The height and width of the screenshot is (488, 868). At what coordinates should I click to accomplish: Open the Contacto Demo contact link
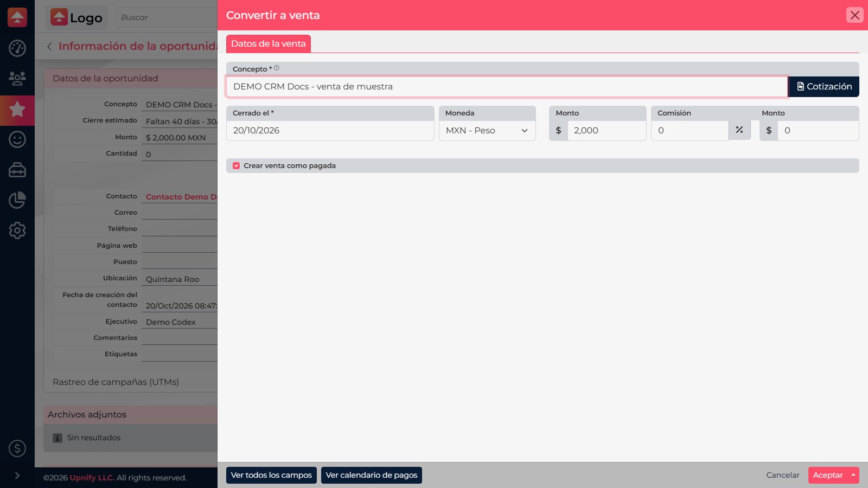coord(181,197)
